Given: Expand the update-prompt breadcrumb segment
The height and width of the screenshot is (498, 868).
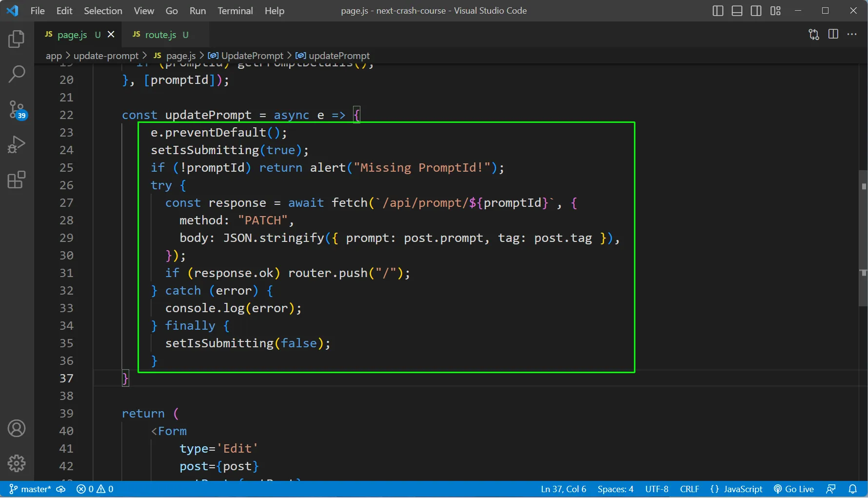Looking at the screenshot, I should (x=106, y=56).
